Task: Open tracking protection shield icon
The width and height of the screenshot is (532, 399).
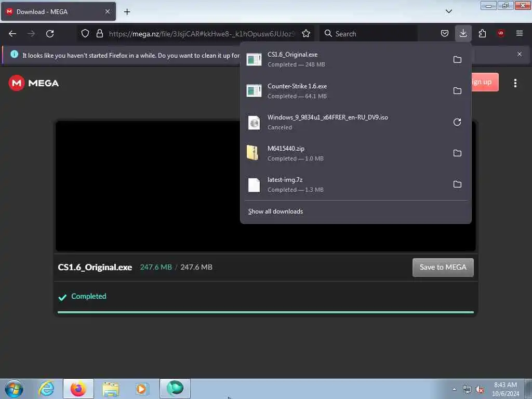Action: pos(85,33)
